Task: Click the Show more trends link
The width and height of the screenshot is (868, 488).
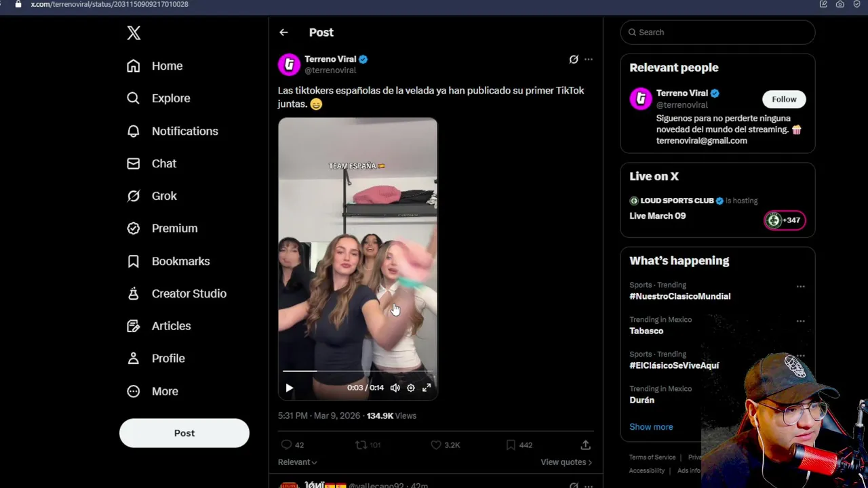Action: point(651,427)
